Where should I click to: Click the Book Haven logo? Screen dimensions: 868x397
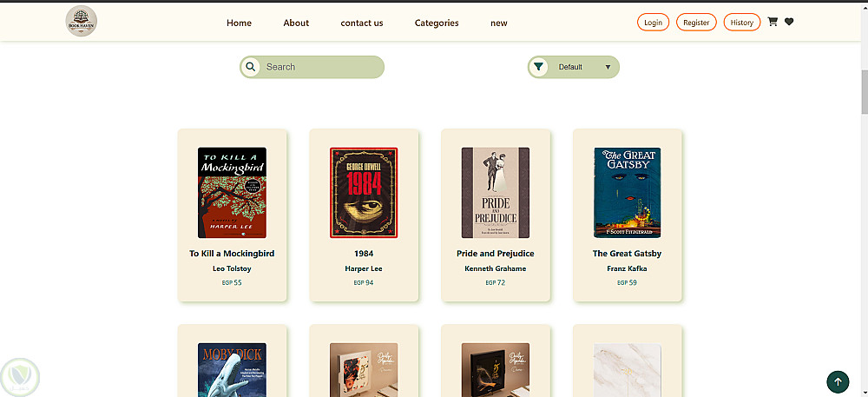coord(82,22)
